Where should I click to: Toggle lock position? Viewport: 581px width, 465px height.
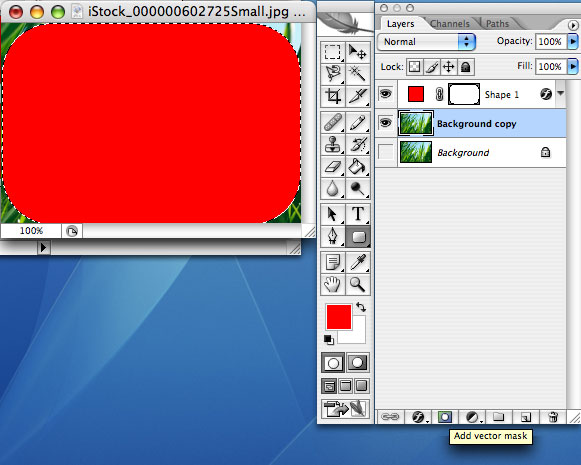pos(449,67)
